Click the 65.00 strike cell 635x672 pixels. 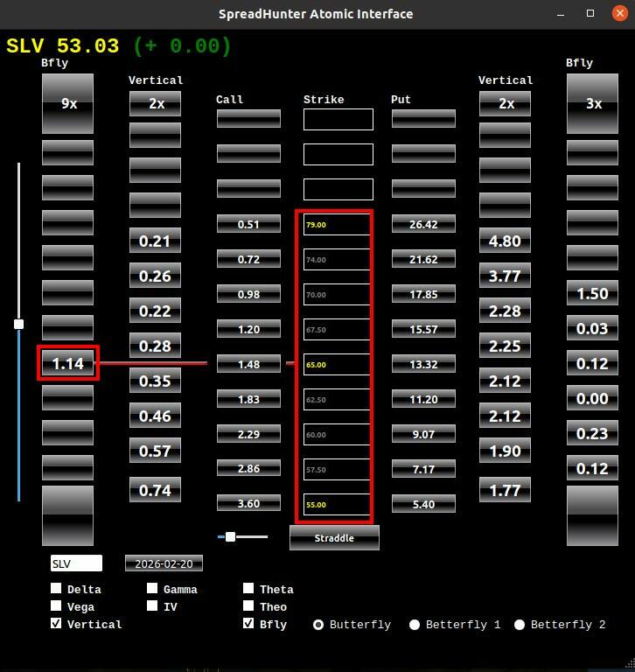click(x=338, y=364)
